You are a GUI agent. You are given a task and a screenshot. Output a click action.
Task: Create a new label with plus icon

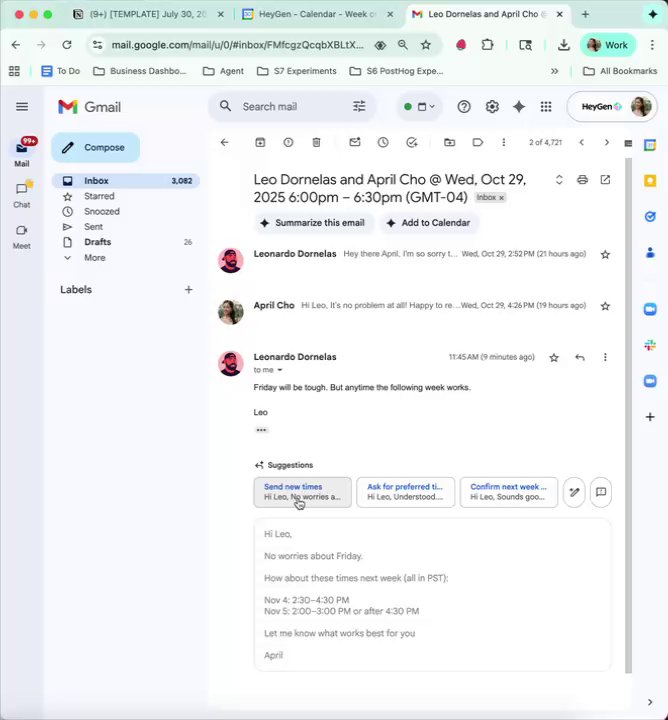point(189,289)
